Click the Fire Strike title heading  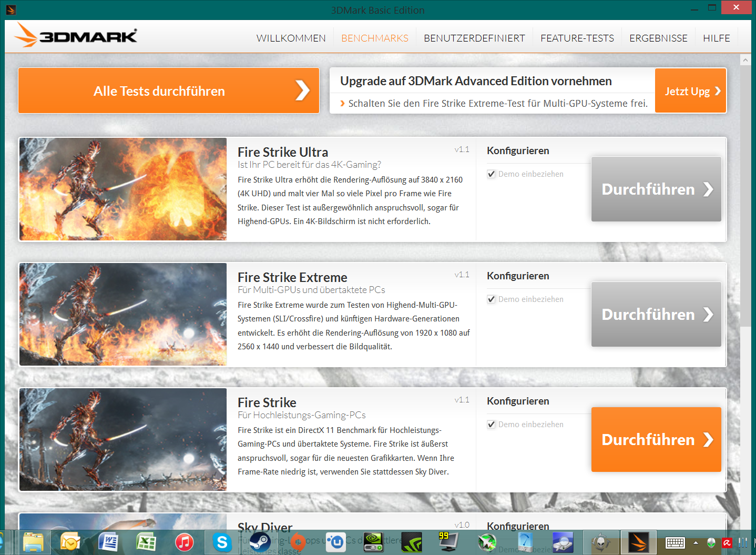coord(267,402)
